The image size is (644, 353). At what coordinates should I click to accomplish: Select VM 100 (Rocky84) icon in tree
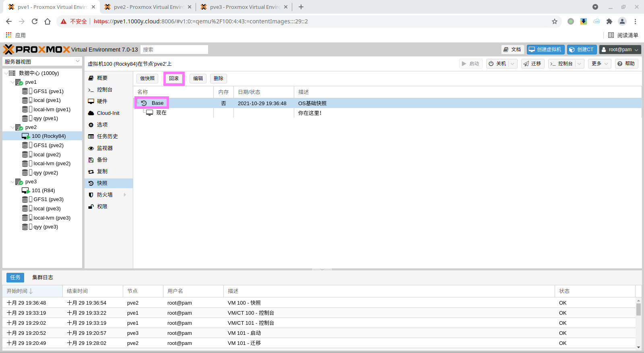click(26, 136)
